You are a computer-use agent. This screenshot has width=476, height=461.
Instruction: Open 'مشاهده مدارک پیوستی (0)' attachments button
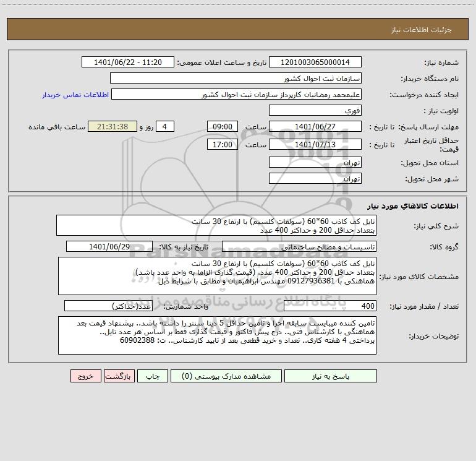click(226, 376)
